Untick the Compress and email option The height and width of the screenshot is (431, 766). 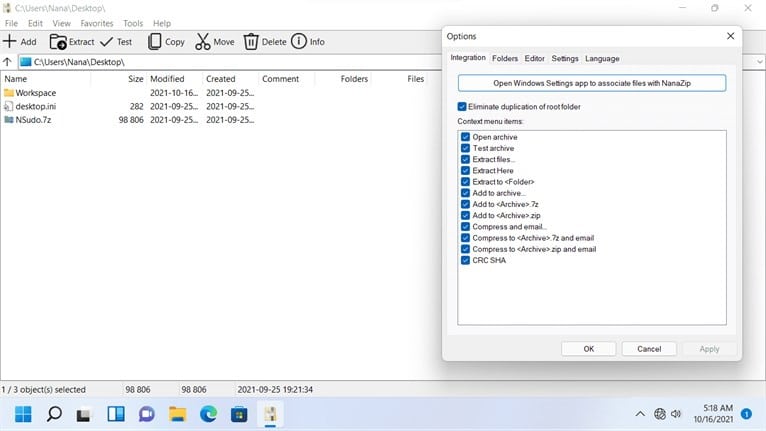point(466,227)
